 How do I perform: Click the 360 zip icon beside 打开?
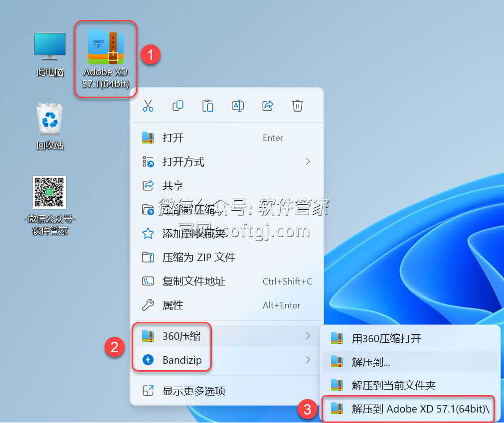point(148,138)
